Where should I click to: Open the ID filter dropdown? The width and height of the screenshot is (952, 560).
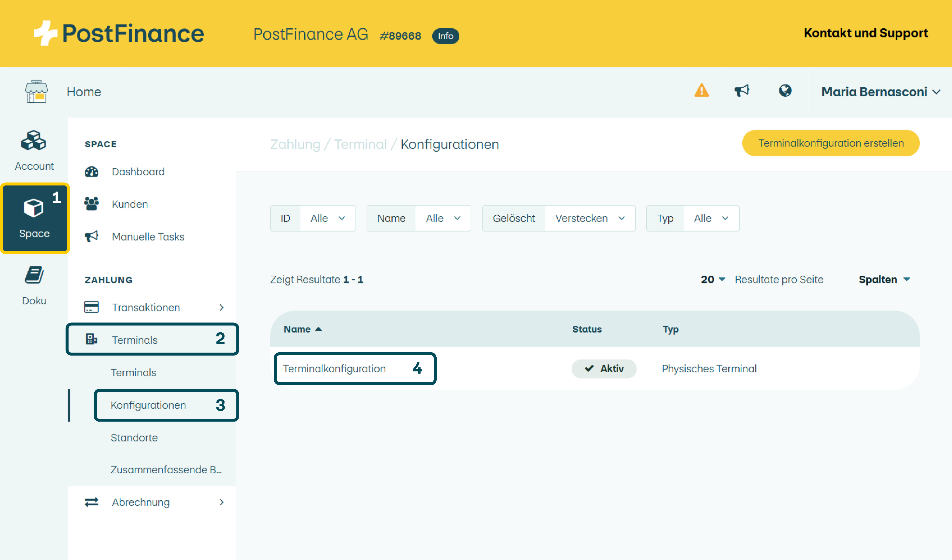coord(313,218)
